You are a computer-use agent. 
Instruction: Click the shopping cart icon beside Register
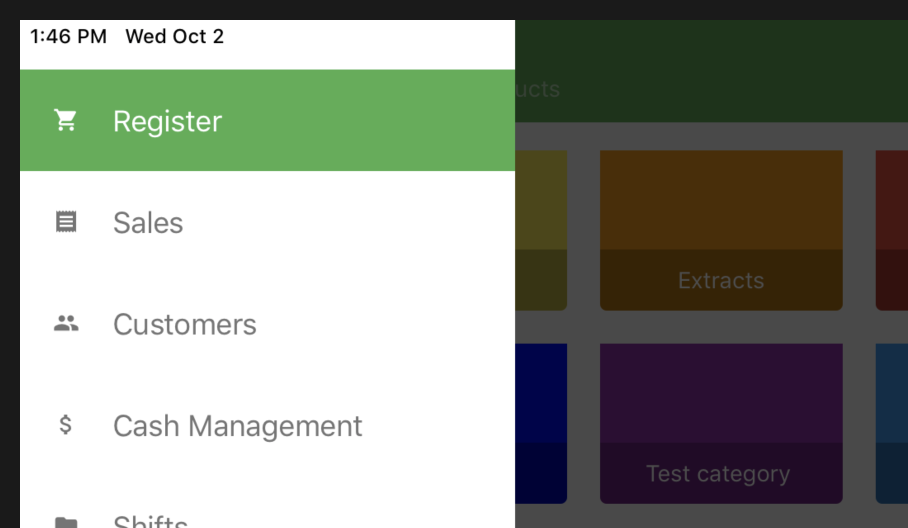[66, 121]
